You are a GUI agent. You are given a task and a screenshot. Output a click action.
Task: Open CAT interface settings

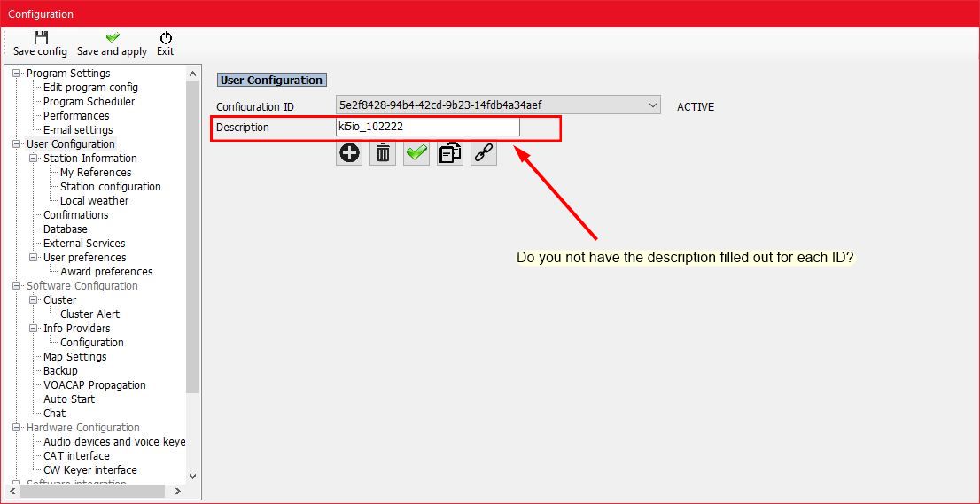[76, 456]
